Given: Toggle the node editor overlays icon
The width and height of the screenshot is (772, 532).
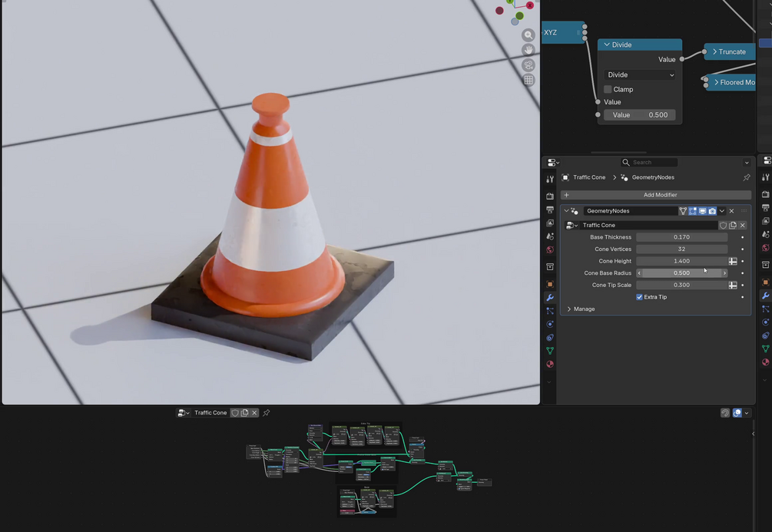Looking at the screenshot, I should coord(737,413).
